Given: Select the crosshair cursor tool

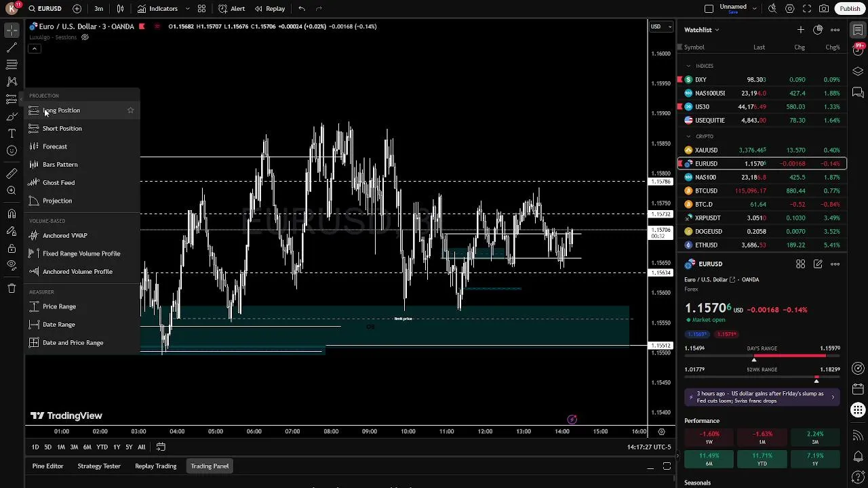Looking at the screenshot, I should pyautogui.click(x=12, y=31).
